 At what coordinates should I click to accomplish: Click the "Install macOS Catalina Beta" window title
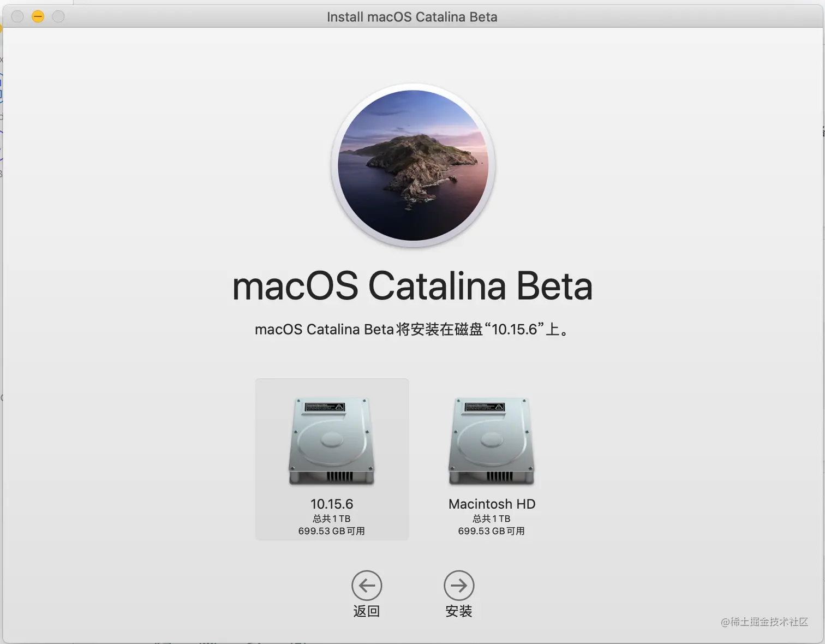click(x=412, y=17)
